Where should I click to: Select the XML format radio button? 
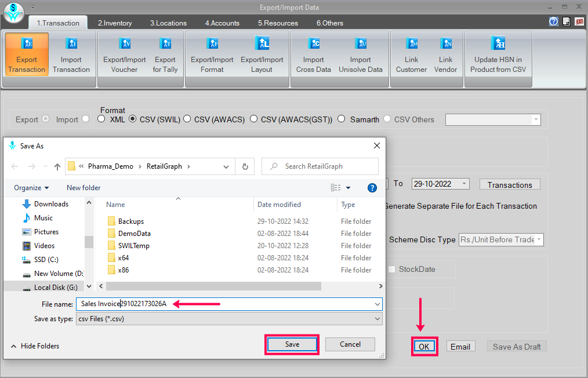pyautogui.click(x=101, y=119)
